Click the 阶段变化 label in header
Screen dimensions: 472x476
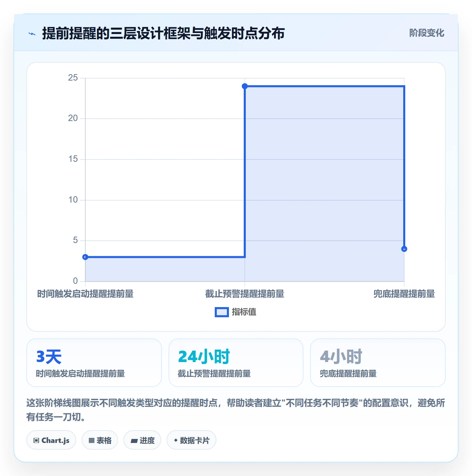427,33
